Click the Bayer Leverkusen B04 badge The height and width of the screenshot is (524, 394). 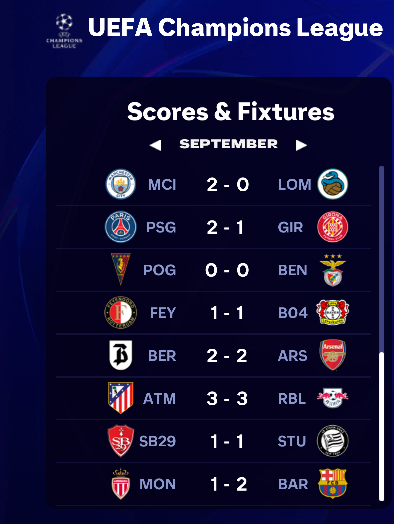coord(333,312)
